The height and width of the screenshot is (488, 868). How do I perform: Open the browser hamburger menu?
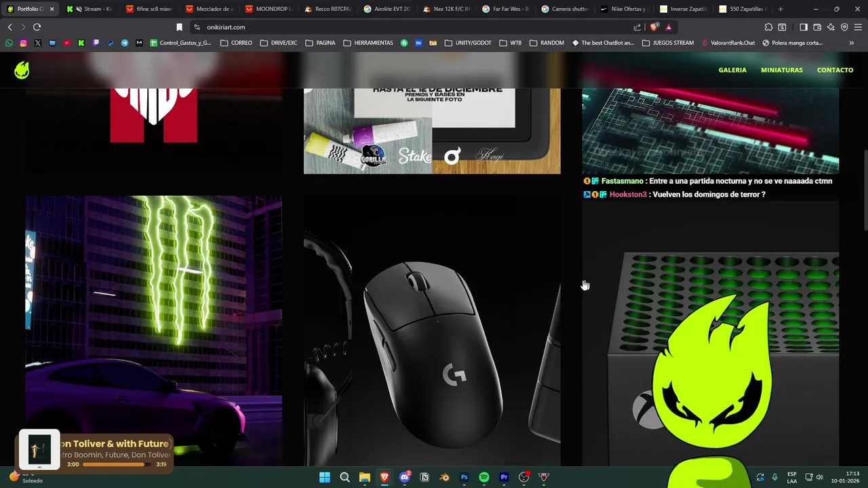(858, 27)
